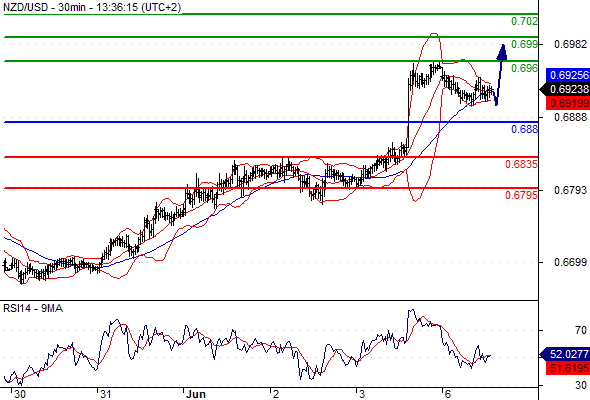This screenshot has height=400, width=590.
Task: Select the blue 0.69256 price tag
Action: pyautogui.click(x=568, y=75)
